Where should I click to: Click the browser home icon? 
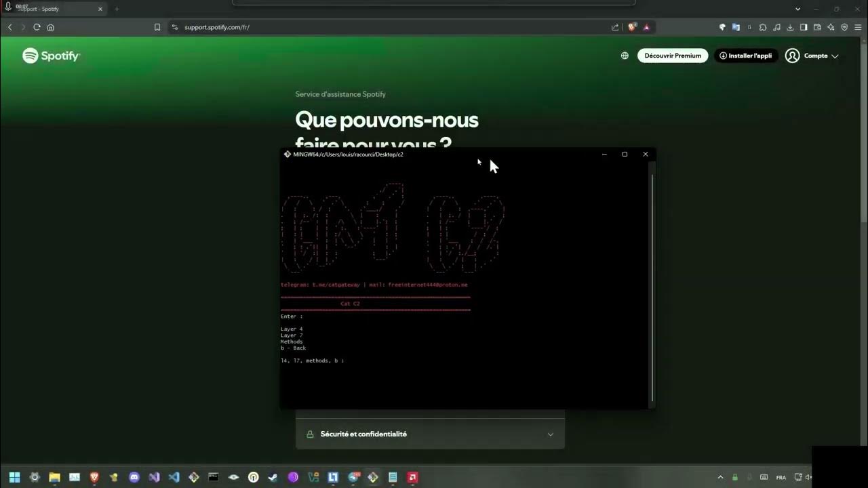coord(50,27)
